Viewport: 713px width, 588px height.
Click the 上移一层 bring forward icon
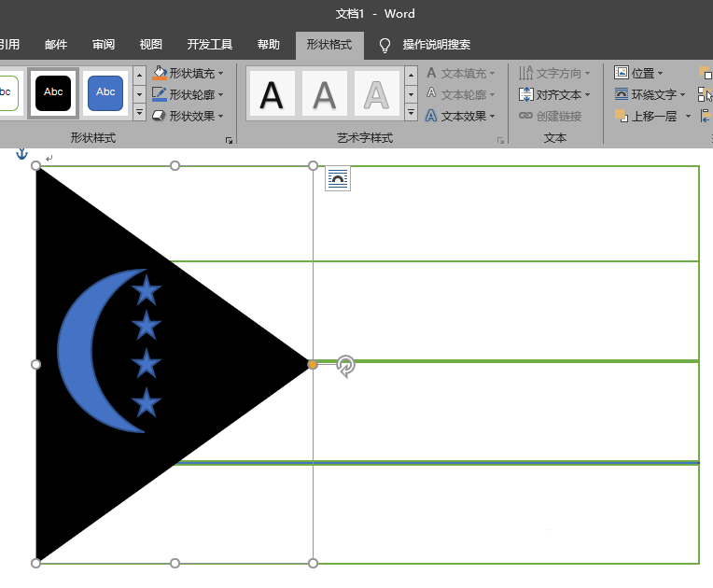tap(622, 116)
